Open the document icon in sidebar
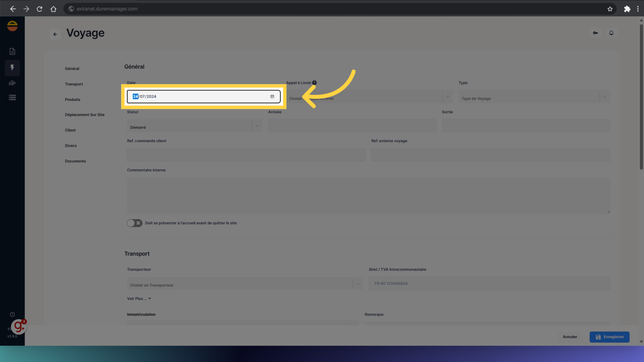The image size is (644, 362). point(12,51)
